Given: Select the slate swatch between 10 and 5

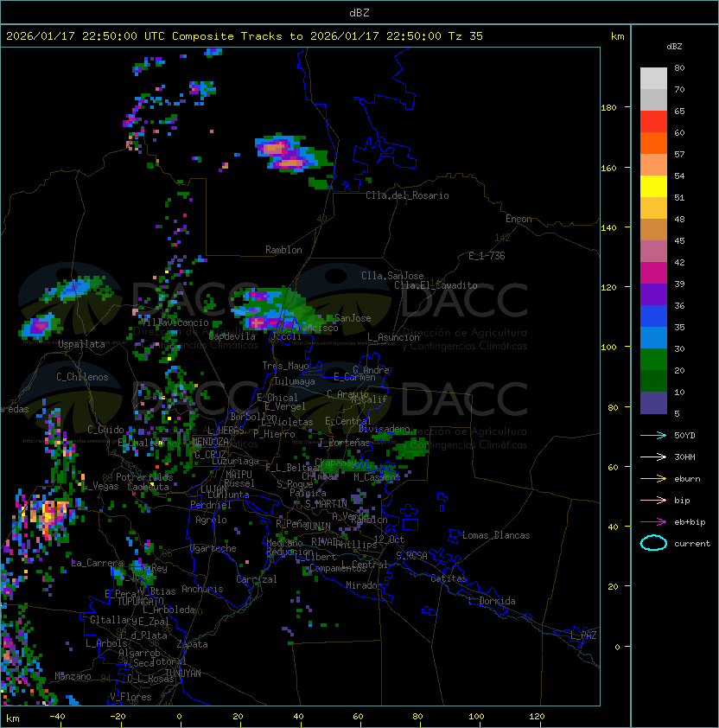Looking at the screenshot, I should pyautogui.click(x=653, y=403).
